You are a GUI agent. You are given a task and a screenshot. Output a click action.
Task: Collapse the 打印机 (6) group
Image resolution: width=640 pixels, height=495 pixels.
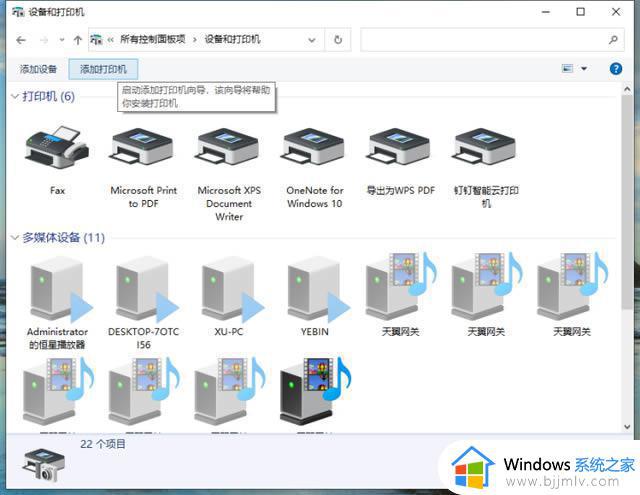[x=15, y=97]
